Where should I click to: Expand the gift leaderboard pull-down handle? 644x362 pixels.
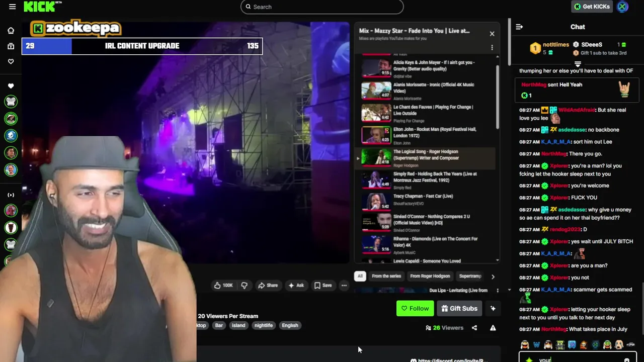pos(578,64)
